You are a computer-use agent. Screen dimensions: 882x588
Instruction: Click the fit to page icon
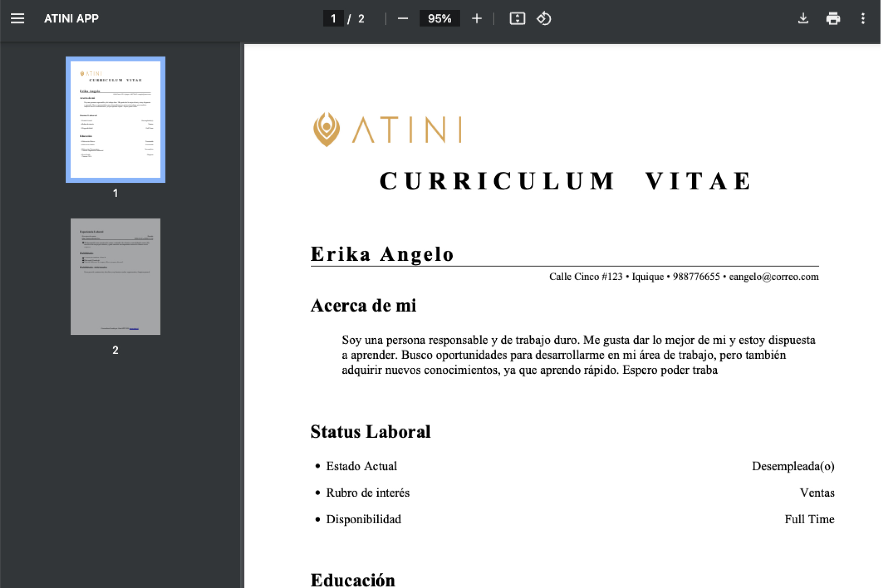pyautogui.click(x=517, y=18)
